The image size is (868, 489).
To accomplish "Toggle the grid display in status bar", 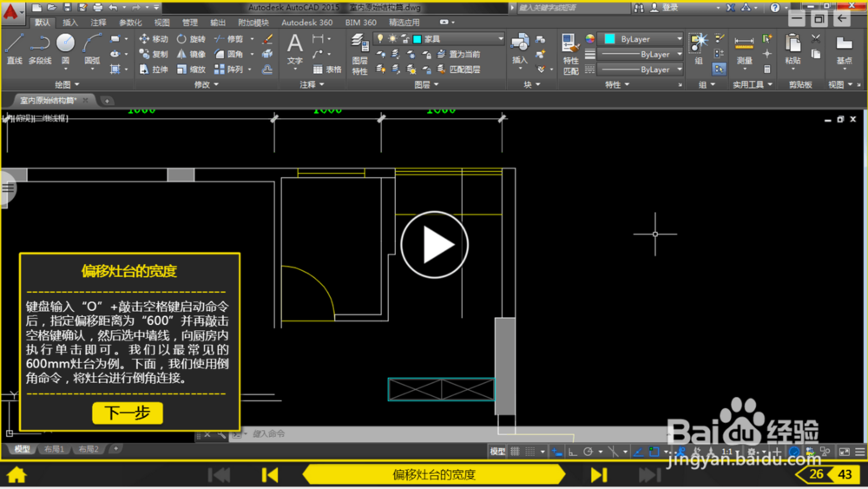I will coord(515,452).
